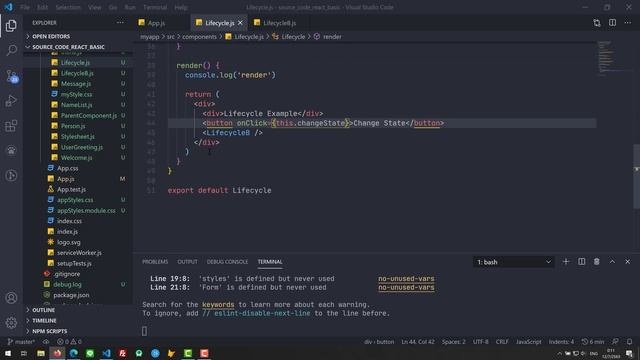The height and width of the screenshot is (360, 640).
Task: Expand the OPEN EDITORS section
Action: (51, 36)
